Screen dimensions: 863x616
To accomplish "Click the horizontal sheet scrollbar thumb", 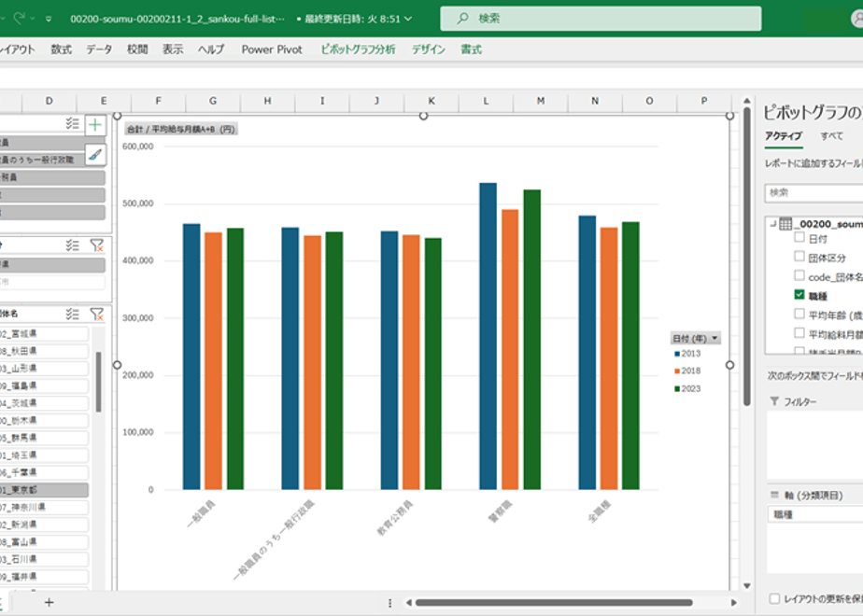I will (x=554, y=603).
